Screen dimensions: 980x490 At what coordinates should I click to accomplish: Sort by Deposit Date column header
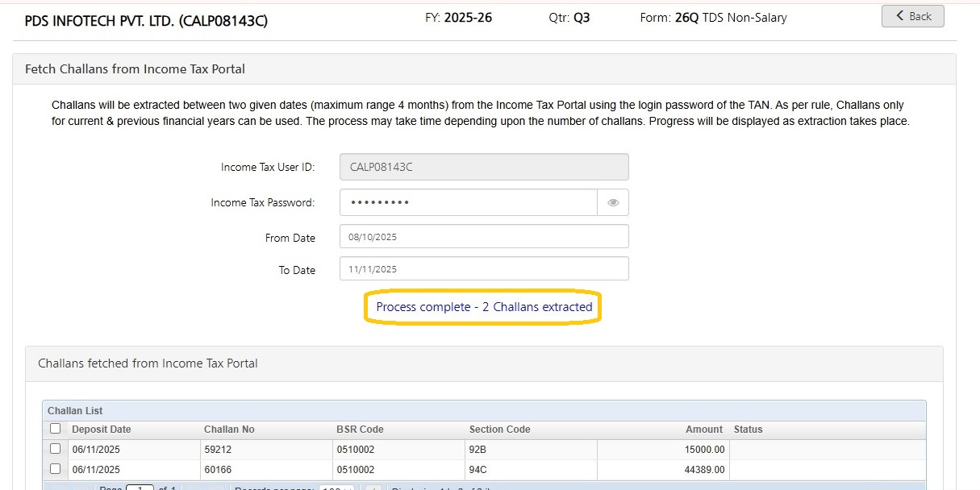[101, 430]
